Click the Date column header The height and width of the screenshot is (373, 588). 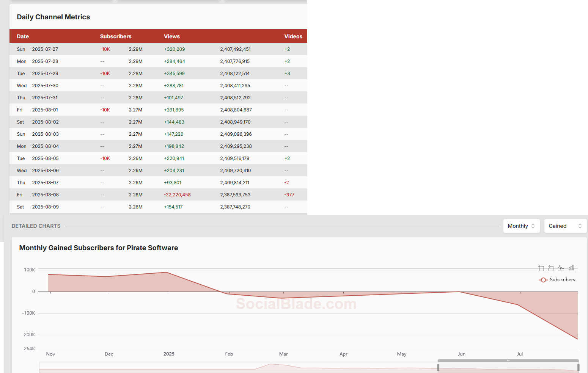tap(23, 36)
